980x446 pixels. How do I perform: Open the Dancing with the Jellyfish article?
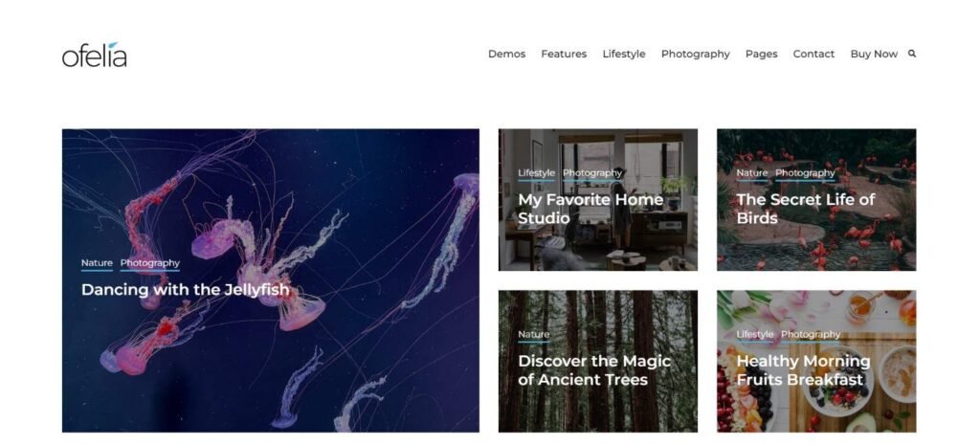(x=186, y=290)
